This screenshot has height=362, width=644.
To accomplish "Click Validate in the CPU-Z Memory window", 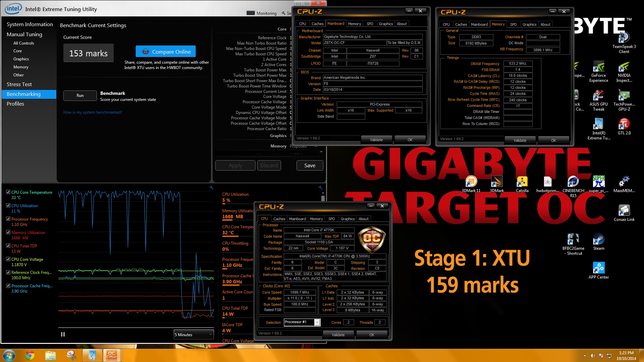I will tap(520, 140).
